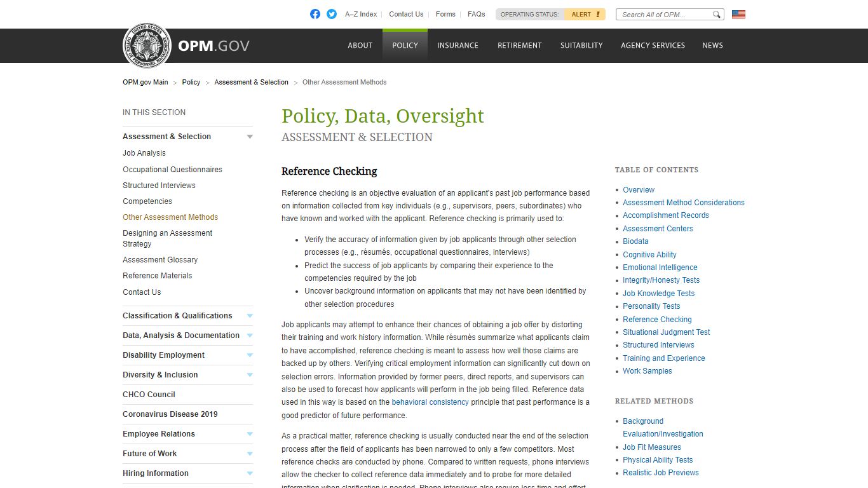Open Realistic Job Previews related method
The image size is (868, 488).
661,473
